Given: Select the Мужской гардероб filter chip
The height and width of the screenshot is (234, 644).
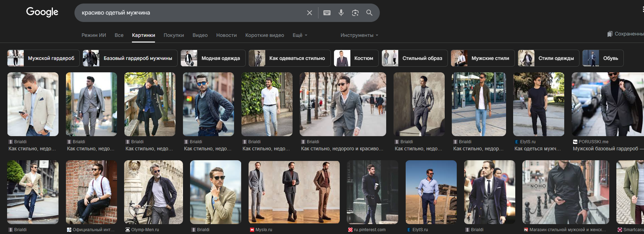Looking at the screenshot, I should [x=43, y=58].
